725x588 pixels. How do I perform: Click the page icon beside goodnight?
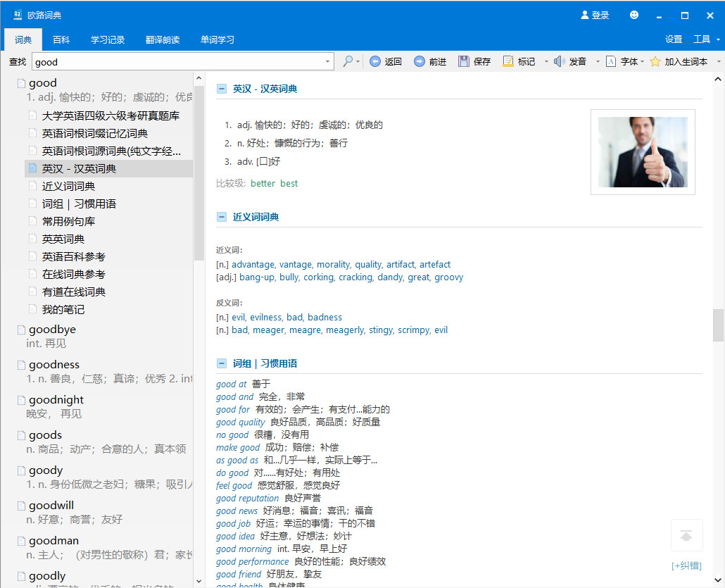21,400
